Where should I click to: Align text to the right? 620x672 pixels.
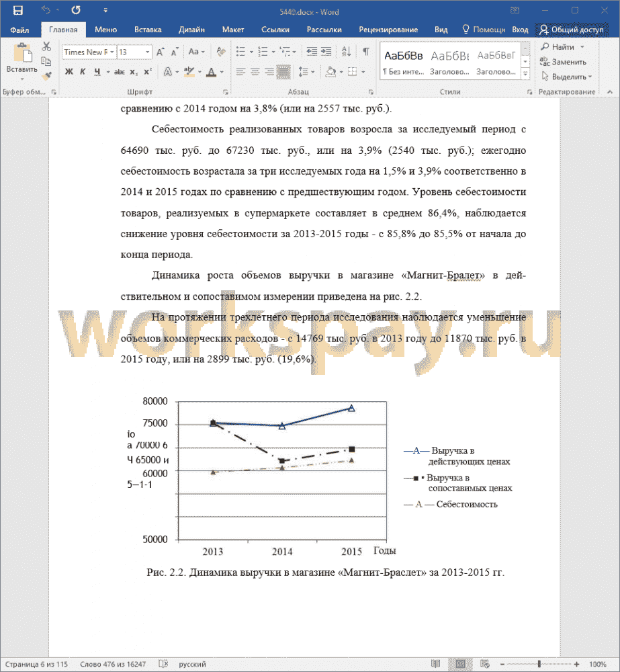point(269,72)
